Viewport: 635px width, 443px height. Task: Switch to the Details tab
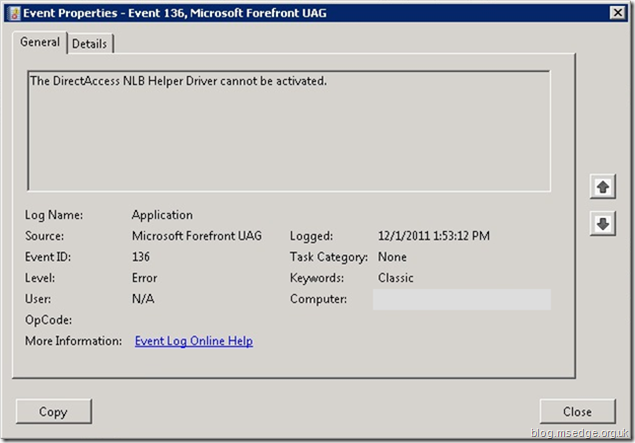90,44
